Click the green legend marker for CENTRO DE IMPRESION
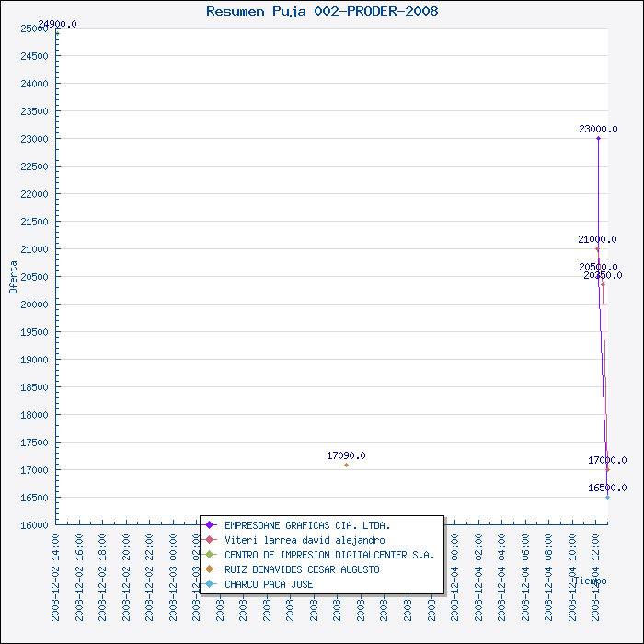 tap(211, 555)
